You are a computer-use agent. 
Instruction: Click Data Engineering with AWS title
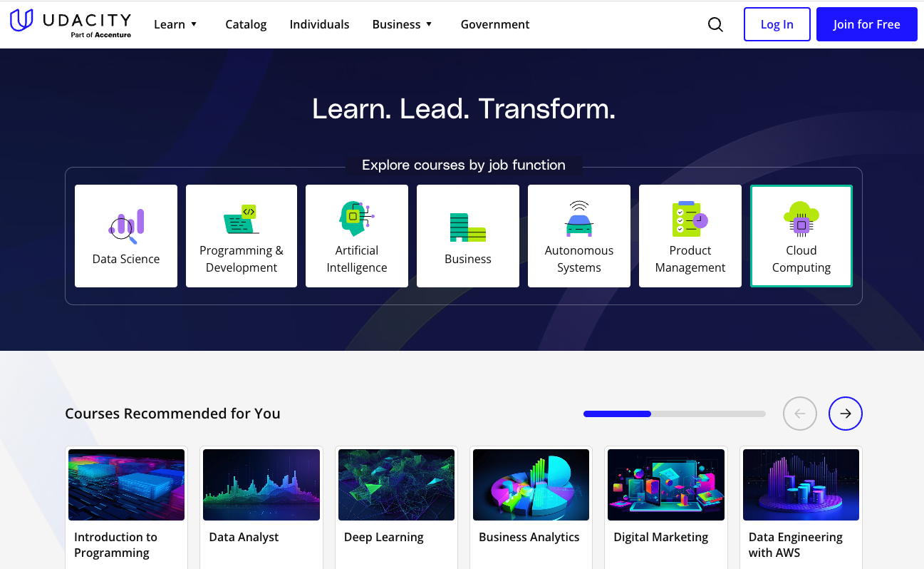point(795,545)
